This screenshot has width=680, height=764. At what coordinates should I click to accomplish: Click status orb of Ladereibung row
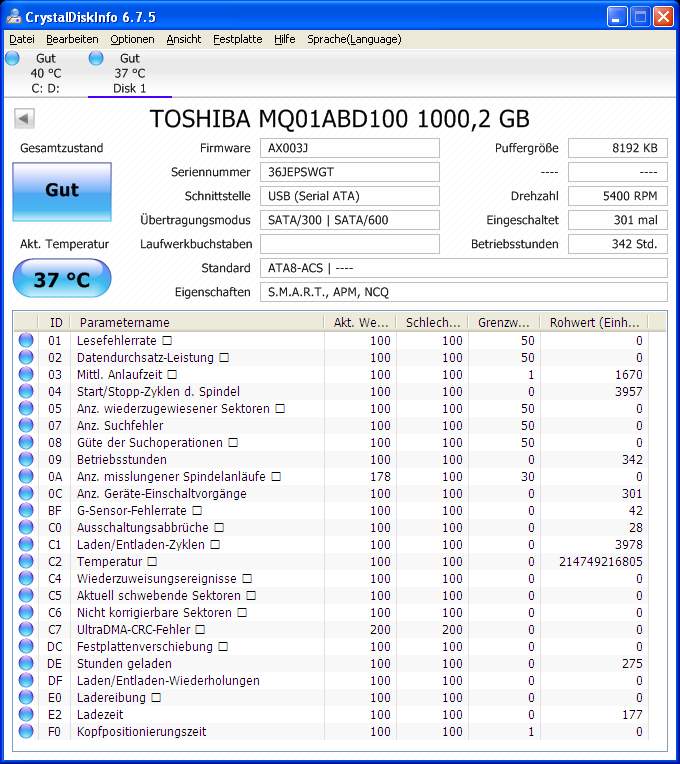(26, 697)
